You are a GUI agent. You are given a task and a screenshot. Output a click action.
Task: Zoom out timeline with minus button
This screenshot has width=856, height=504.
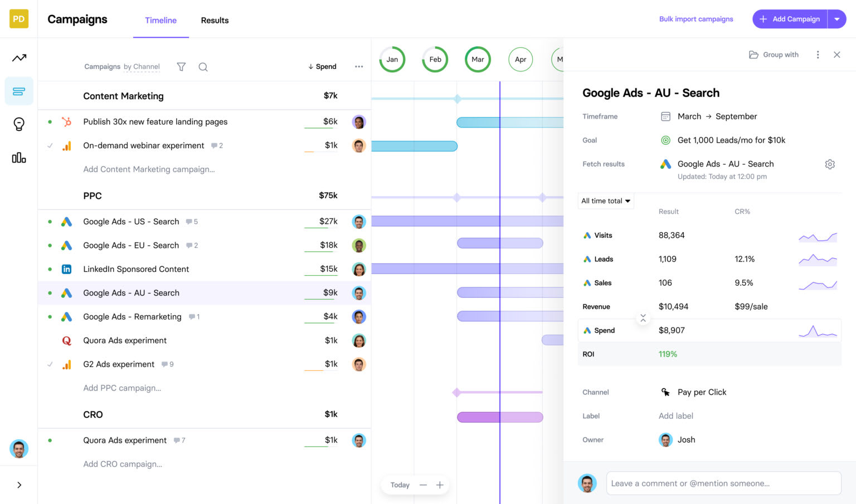pyautogui.click(x=423, y=485)
